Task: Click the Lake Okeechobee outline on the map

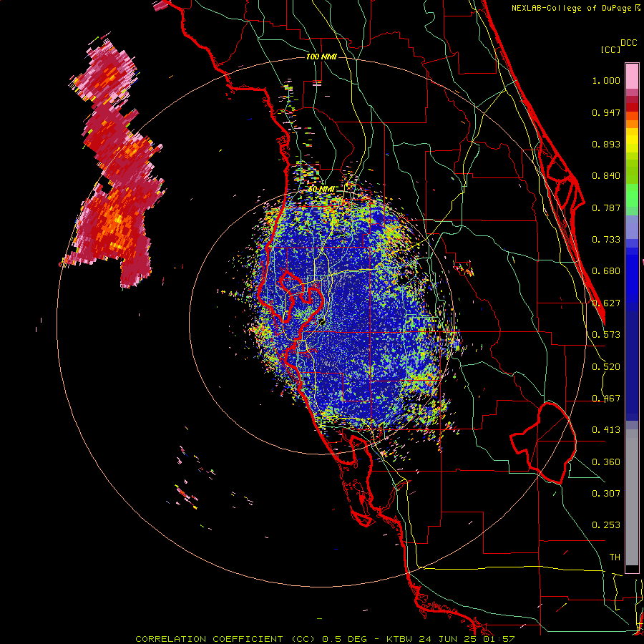Action: [543, 443]
